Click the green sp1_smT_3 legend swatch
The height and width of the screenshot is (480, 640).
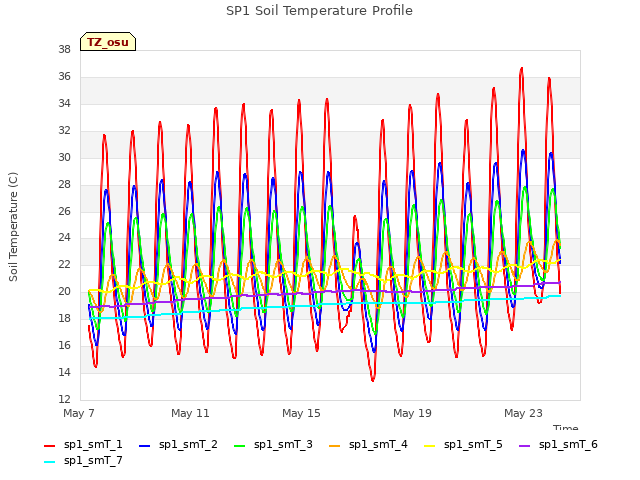pos(240,446)
